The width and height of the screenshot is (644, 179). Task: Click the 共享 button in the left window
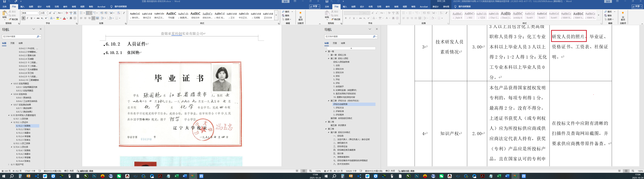[315, 7]
